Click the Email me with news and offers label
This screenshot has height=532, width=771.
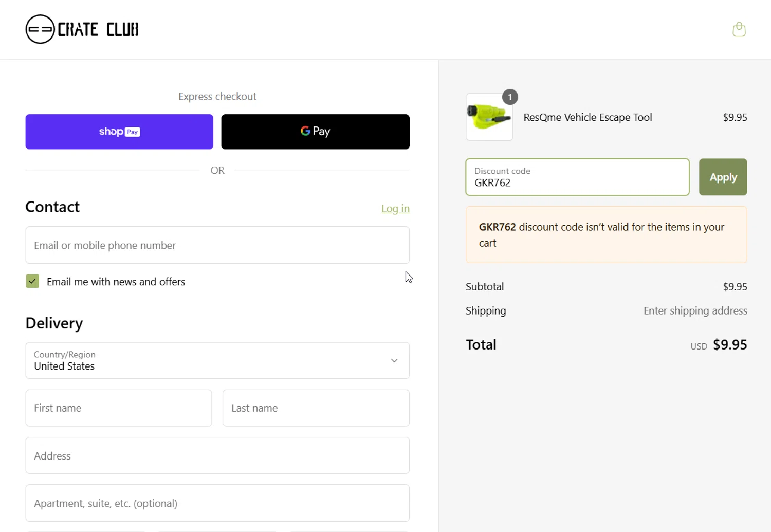pos(116,282)
